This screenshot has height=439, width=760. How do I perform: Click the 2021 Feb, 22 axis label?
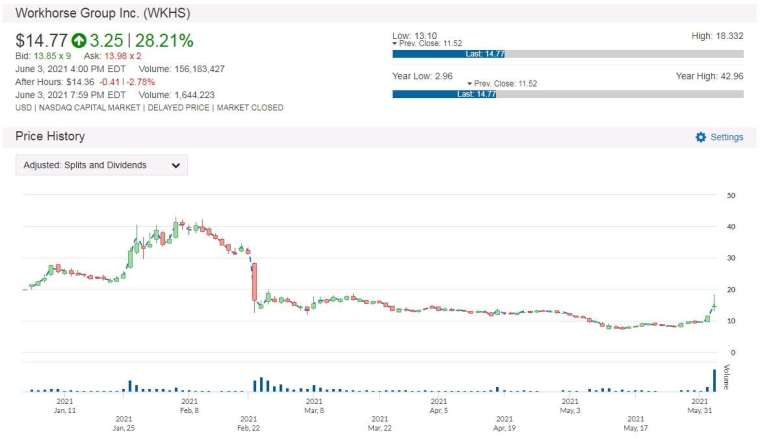pos(249,423)
